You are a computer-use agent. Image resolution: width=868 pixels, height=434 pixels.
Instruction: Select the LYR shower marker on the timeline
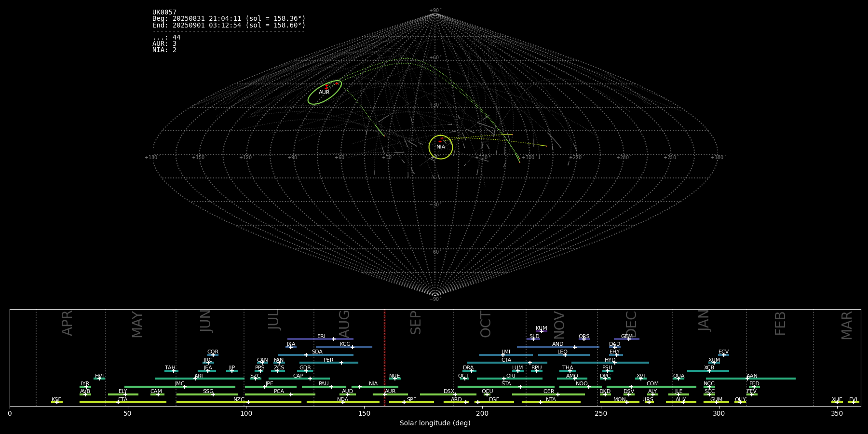pos(85,387)
